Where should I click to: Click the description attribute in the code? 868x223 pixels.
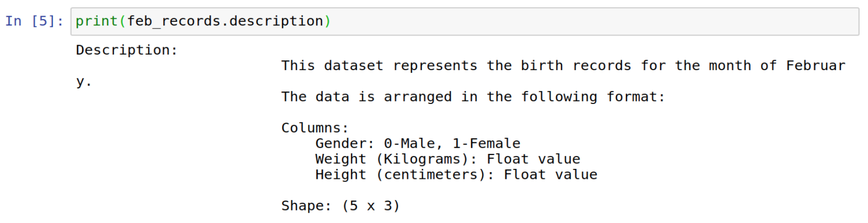coord(276,21)
